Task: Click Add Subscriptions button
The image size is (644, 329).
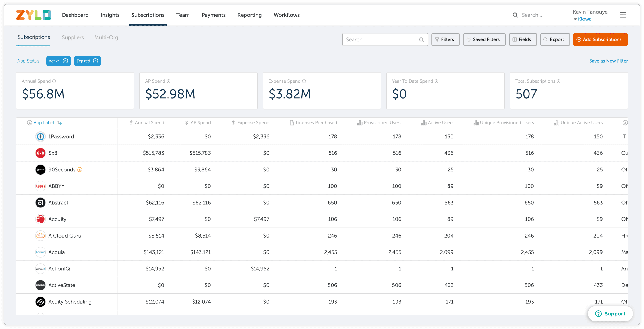Action: coord(600,39)
